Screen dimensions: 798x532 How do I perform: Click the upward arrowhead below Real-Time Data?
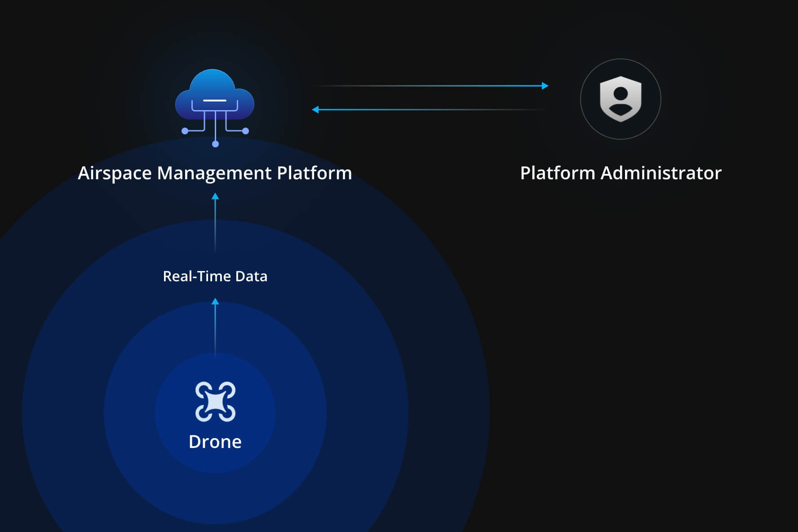point(215,301)
